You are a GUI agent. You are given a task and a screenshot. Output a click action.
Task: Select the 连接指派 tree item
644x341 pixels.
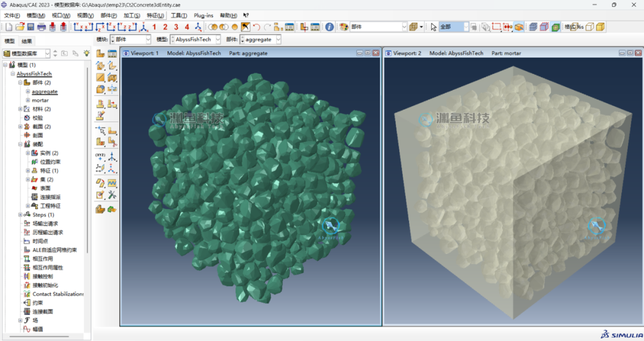(x=50, y=197)
